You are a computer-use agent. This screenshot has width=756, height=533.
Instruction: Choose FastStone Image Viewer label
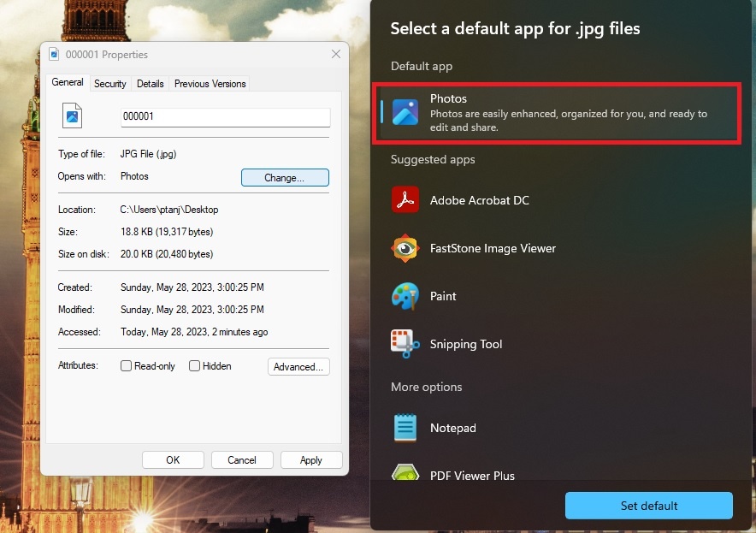pos(493,248)
